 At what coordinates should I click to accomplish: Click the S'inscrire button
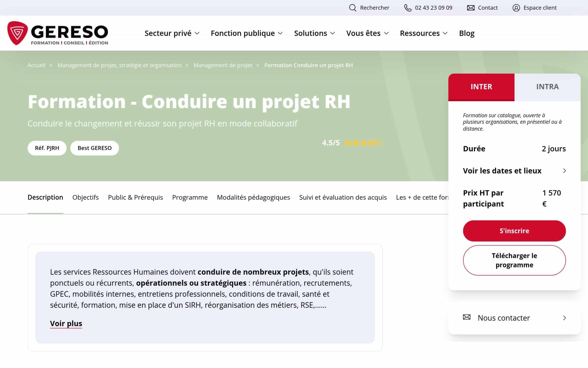514,231
